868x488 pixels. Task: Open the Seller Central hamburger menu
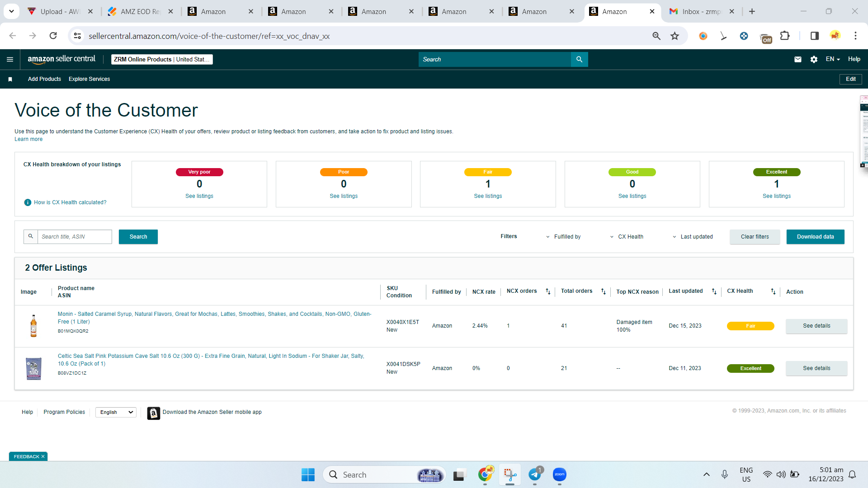(10, 59)
